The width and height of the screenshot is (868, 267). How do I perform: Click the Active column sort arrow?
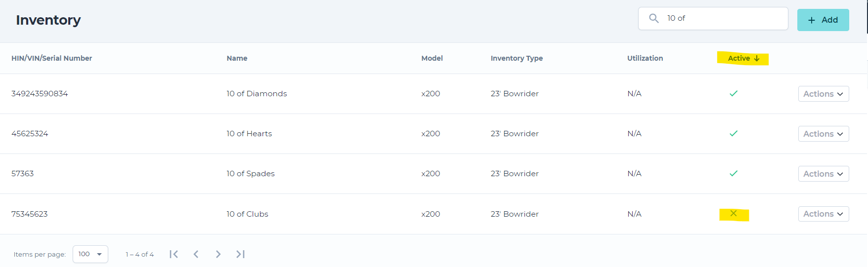[x=757, y=58]
